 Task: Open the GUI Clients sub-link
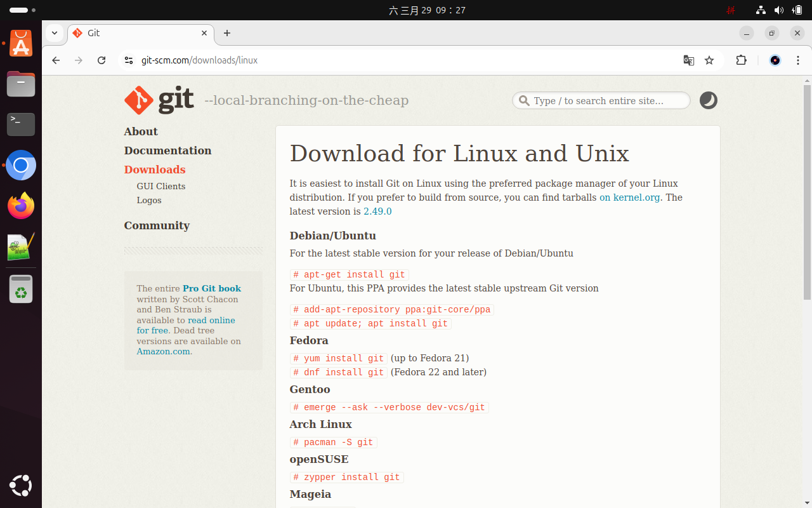[161, 186]
